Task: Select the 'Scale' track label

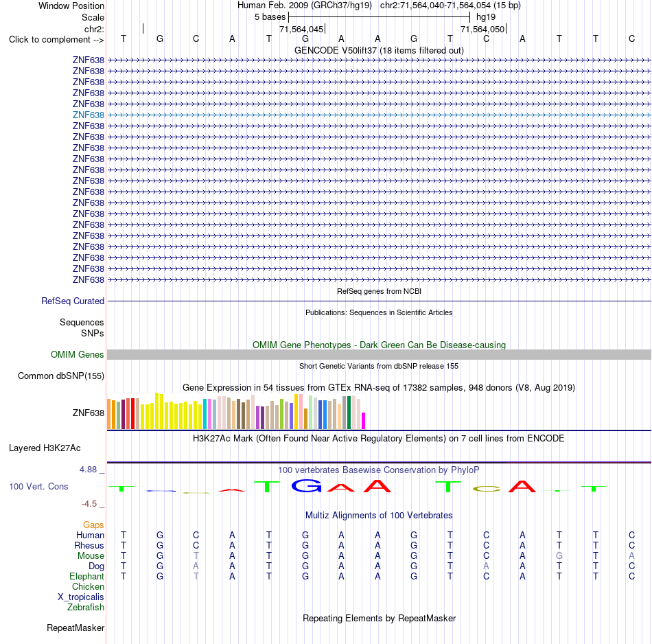Action: coord(93,17)
